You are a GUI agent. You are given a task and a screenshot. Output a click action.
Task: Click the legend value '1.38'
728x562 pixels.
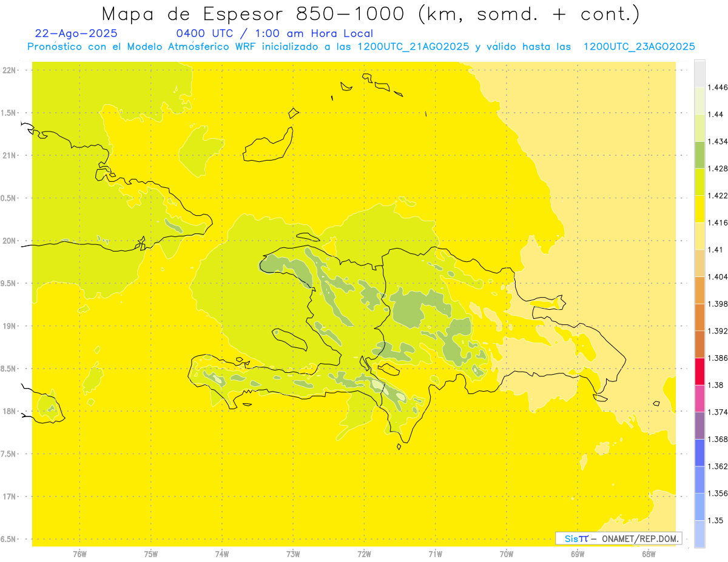click(x=715, y=385)
